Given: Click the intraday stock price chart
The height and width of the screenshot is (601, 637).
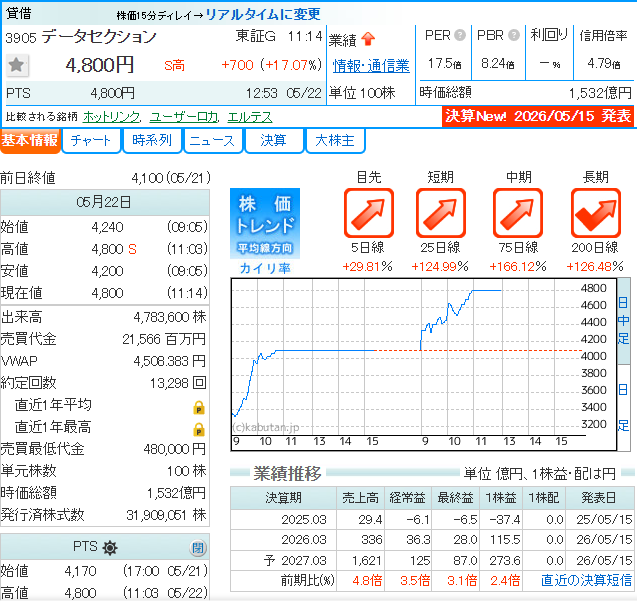Looking at the screenshot, I should (424, 365).
